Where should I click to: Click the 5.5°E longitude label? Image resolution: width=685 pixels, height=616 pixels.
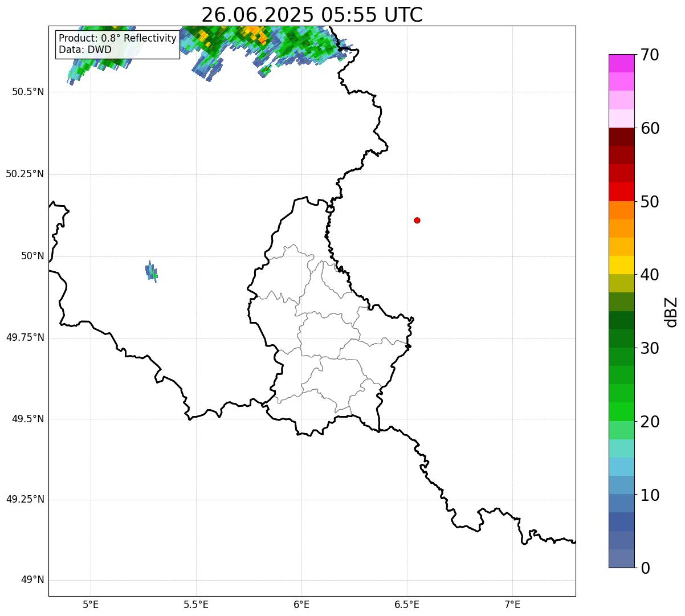pyautogui.click(x=196, y=604)
